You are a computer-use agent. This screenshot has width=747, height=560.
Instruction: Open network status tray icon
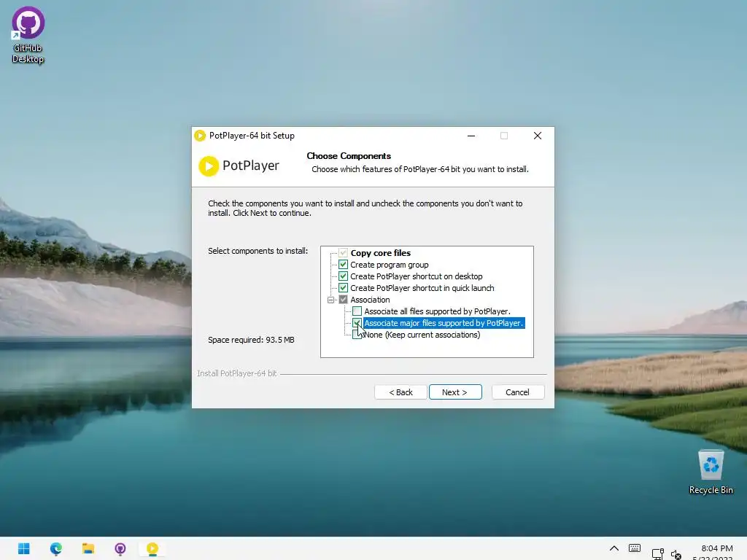point(658,553)
